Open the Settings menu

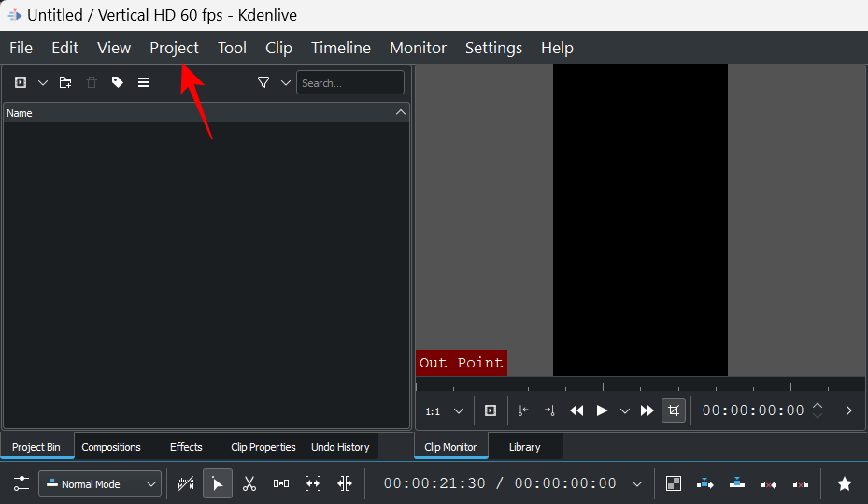(x=493, y=49)
